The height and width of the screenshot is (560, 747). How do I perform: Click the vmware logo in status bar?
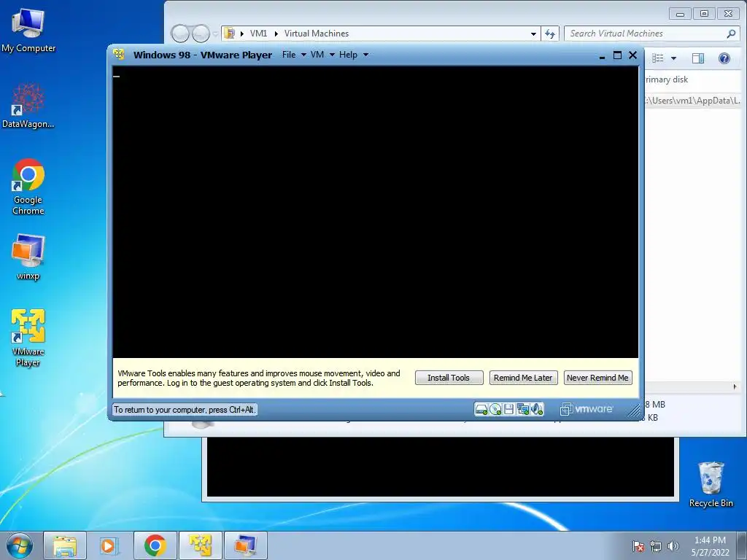coord(587,409)
